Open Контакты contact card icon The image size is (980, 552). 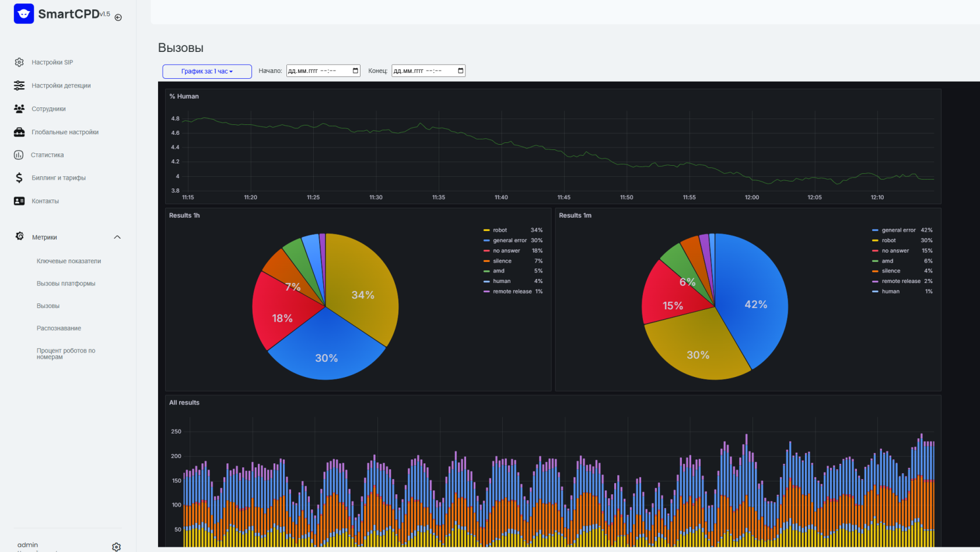(x=19, y=201)
